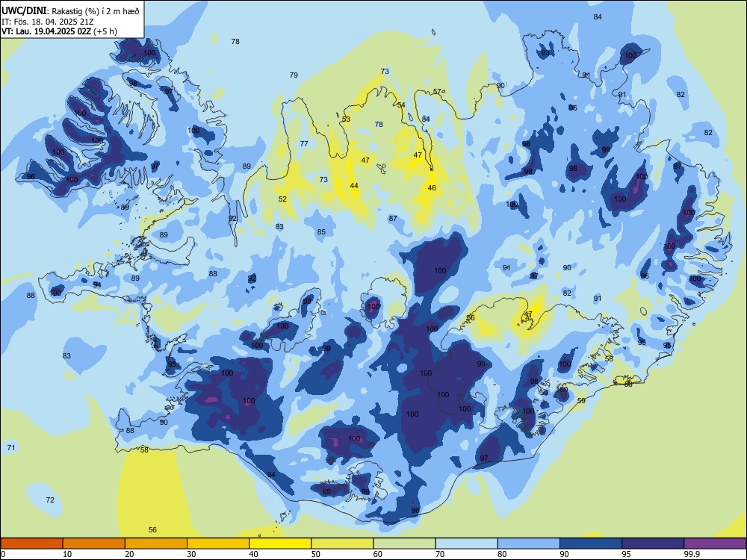The image size is (747, 560).
Task: Click the humidity value 52 on the map
Action: pyautogui.click(x=282, y=199)
